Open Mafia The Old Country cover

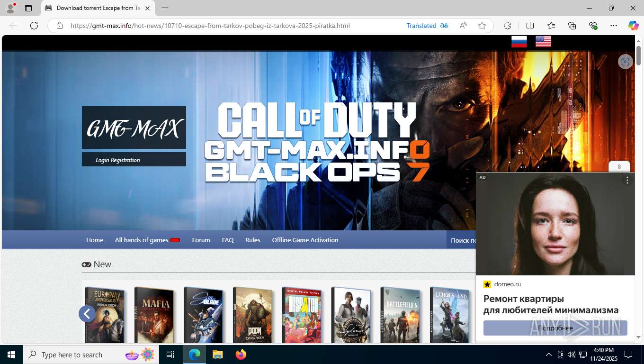click(x=154, y=315)
